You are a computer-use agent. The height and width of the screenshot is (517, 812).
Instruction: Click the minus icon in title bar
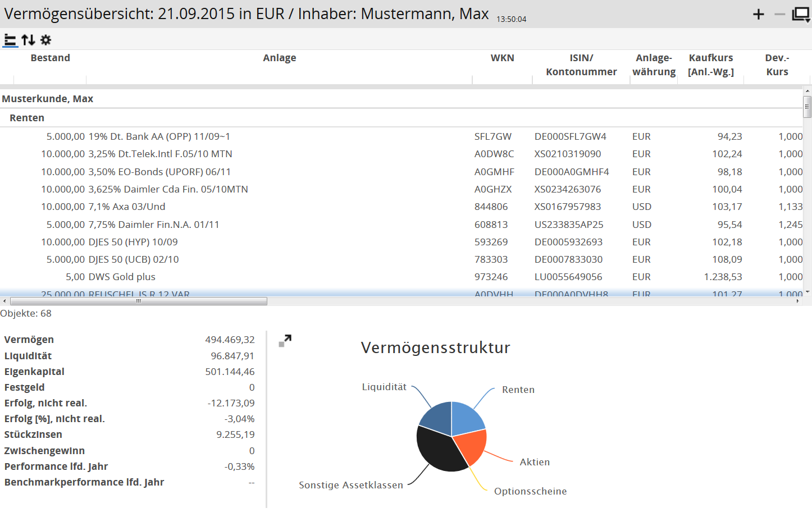[779, 14]
